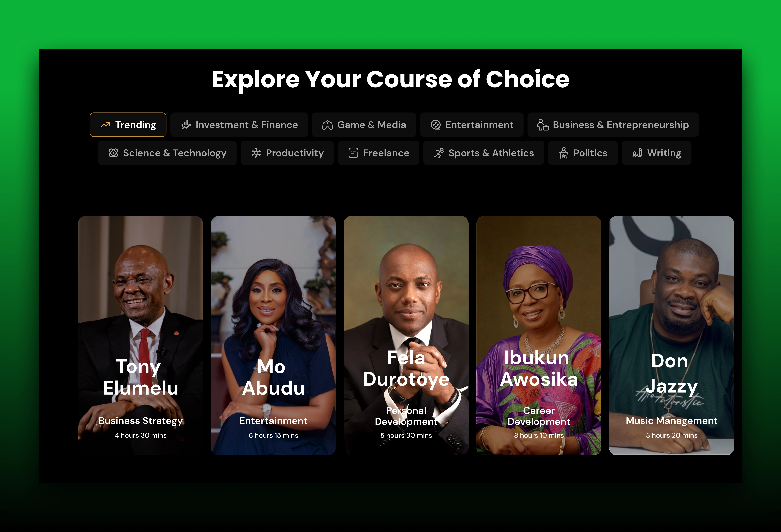Click the Trending arrow icon
Screen dimensions: 781x532
click(x=105, y=125)
